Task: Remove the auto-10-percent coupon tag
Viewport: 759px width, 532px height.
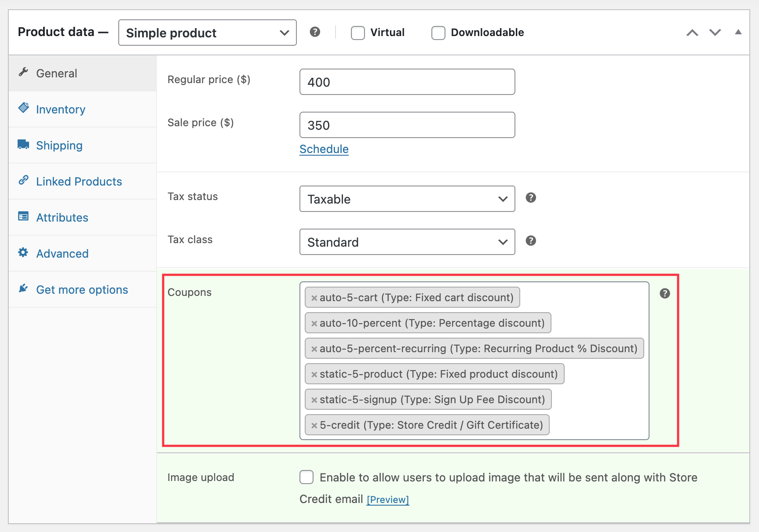Action: (x=314, y=324)
